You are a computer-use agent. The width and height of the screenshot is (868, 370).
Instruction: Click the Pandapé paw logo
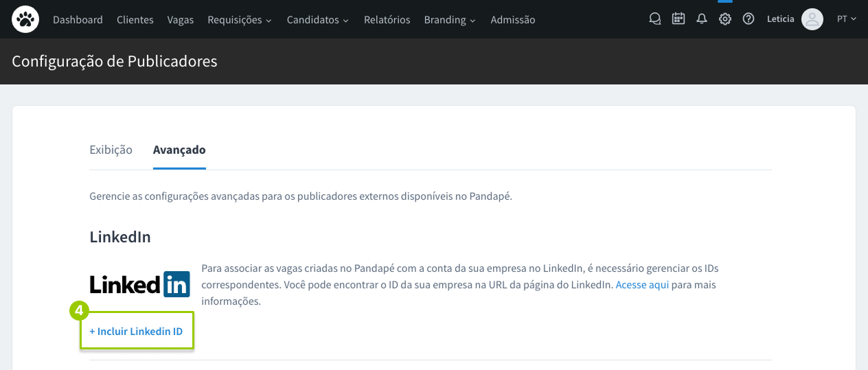pos(25,20)
